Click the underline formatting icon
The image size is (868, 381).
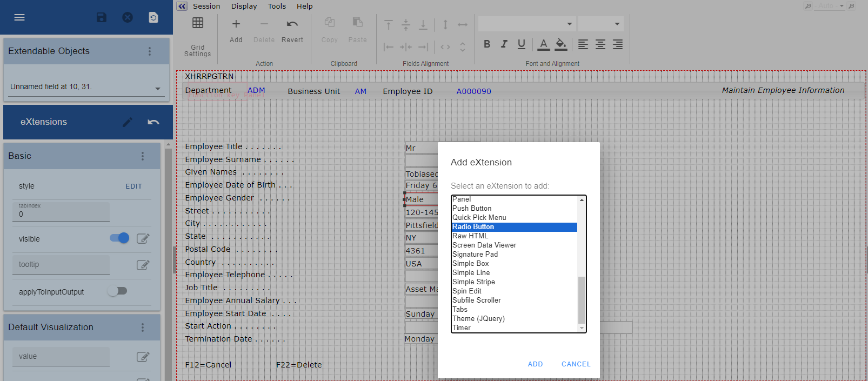(x=522, y=44)
